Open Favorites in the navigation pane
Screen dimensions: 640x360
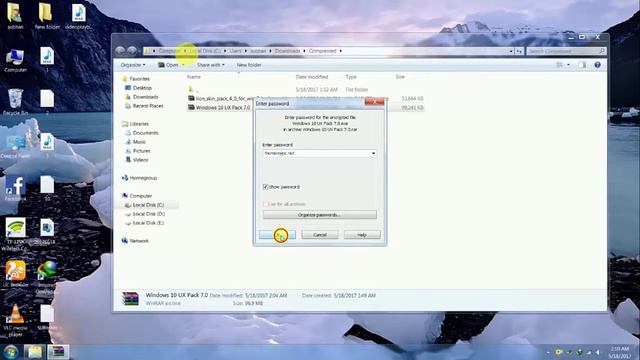[x=139, y=79]
